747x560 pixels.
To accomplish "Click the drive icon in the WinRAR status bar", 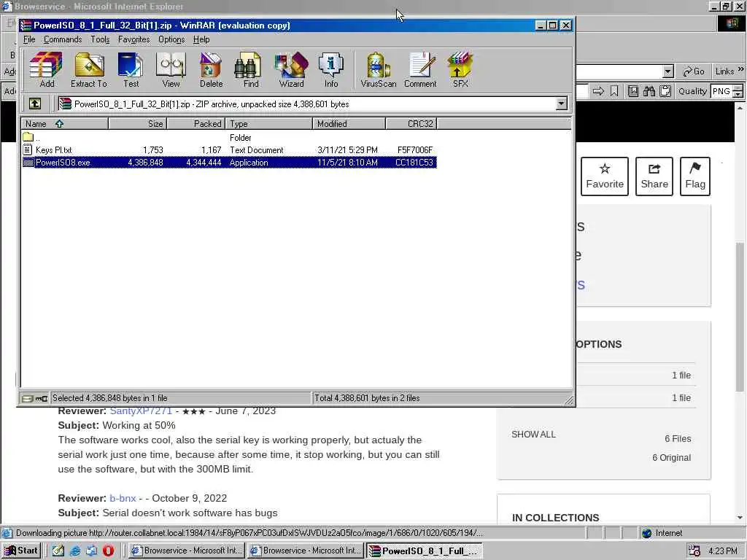I will (x=27, y=398).
